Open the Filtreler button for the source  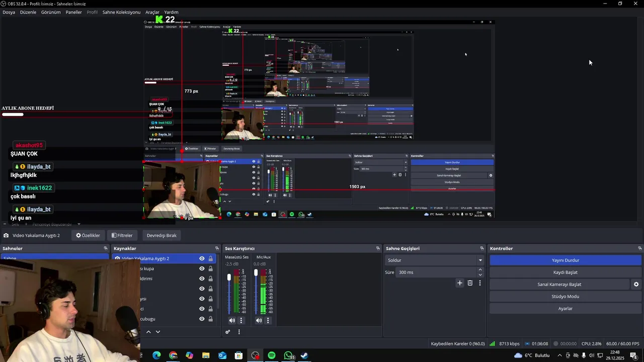pyautogui.click(x=122, y=235)
